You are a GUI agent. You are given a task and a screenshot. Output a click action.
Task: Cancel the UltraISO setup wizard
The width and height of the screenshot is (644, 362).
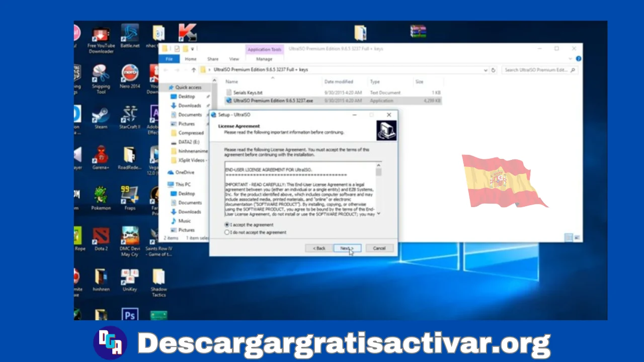pos(379,248)
